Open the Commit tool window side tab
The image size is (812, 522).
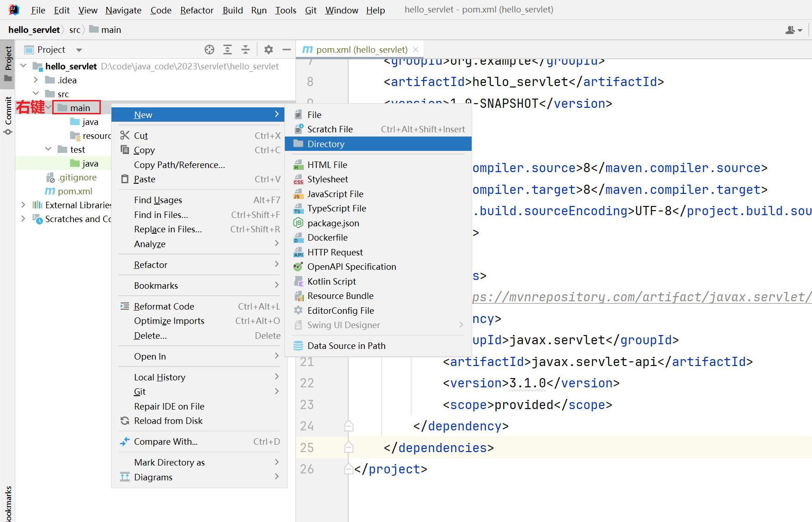[x=8, y=115]
